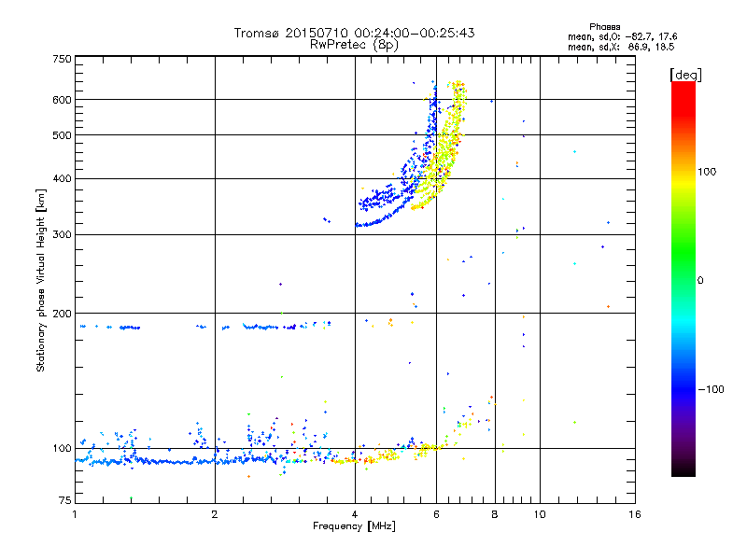This screenshot has width=747, height=560.
Task: Click the 'Frequency [MHz]' axis label
Action: tap(354, 526)
